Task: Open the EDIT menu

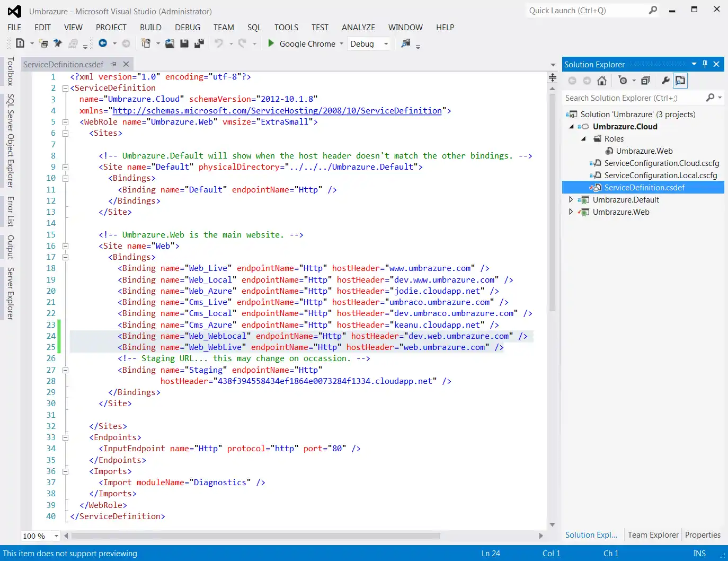Action: pos(42,28)
